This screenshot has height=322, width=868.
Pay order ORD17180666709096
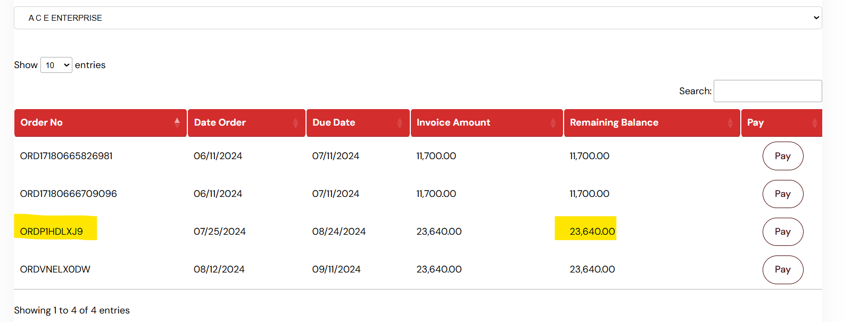click(782, 194)
